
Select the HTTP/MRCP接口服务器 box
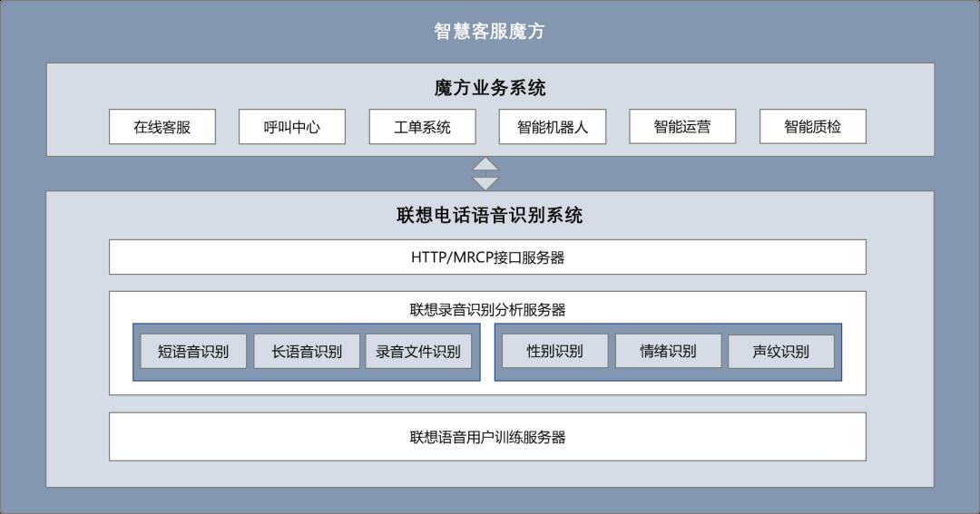(x=487, y=257)
